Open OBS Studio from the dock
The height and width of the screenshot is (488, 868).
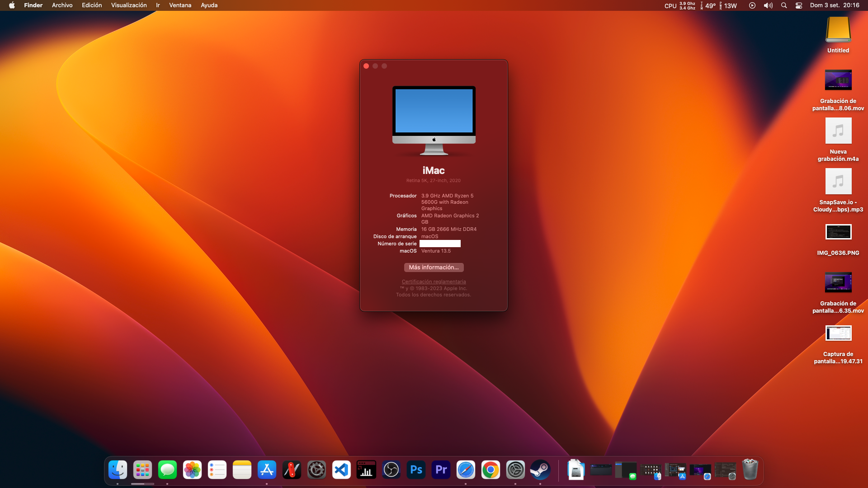tap(391, 470)
